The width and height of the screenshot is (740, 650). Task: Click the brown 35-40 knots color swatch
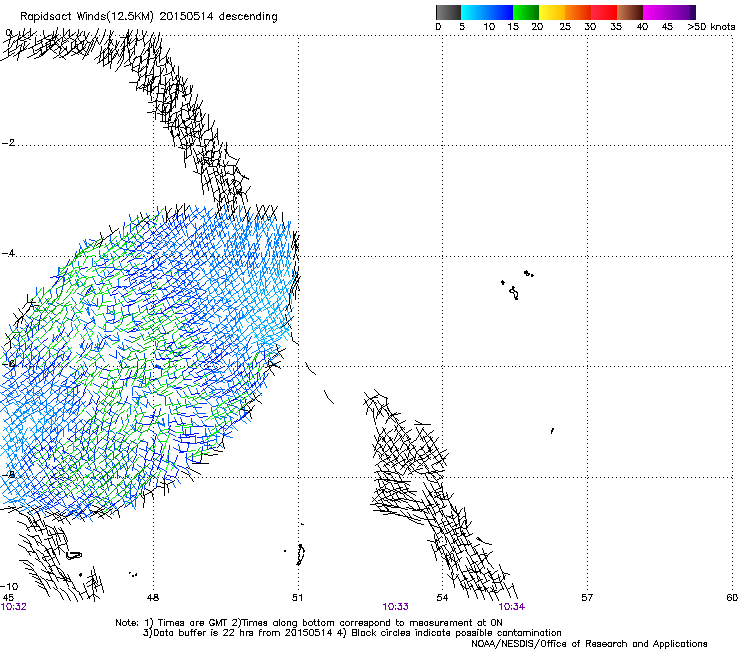click(x=630, y=12)
